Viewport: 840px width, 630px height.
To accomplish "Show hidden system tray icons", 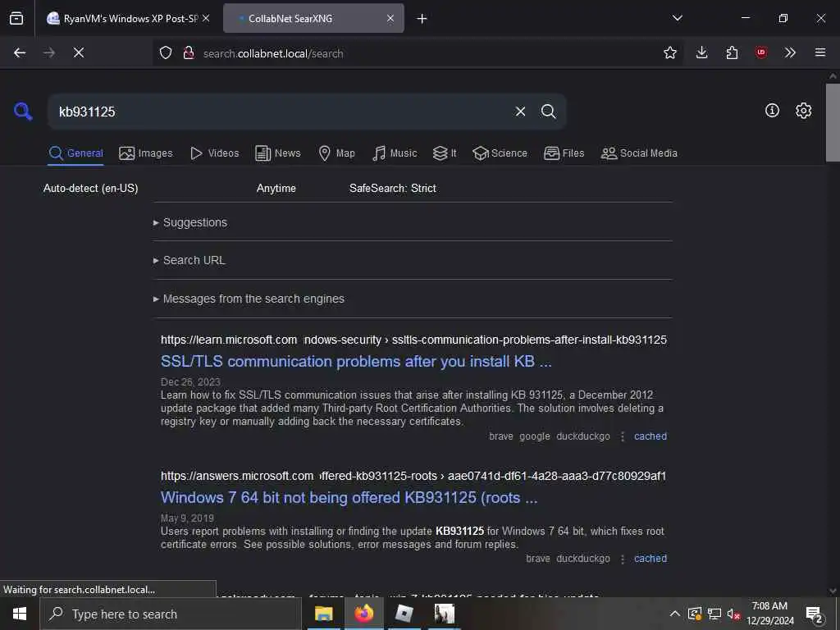I will coord(675,614).
